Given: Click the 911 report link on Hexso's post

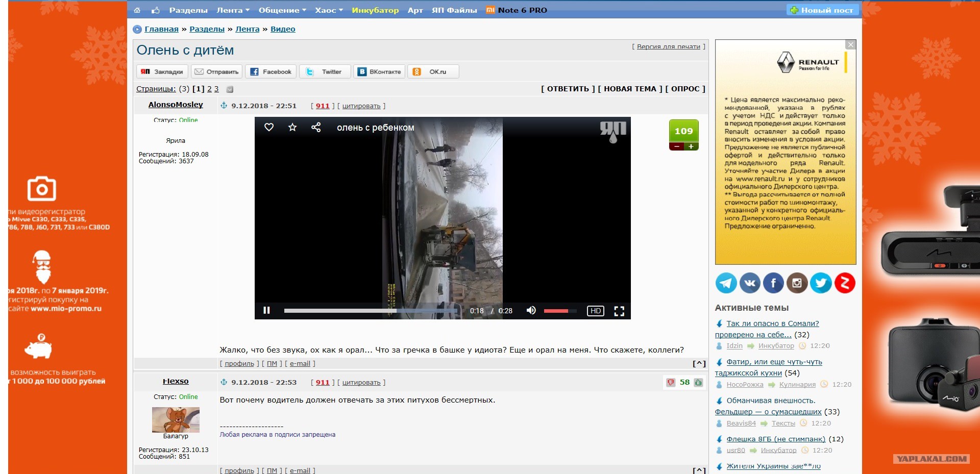Looking at the screenshot, I should [x=323, y=382].
